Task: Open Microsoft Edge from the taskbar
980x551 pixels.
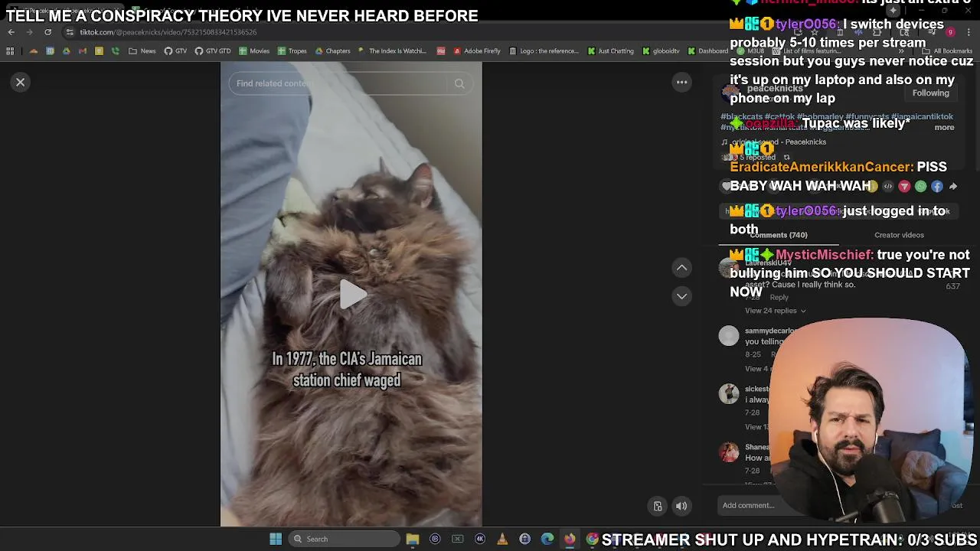Action: (547, 539)
